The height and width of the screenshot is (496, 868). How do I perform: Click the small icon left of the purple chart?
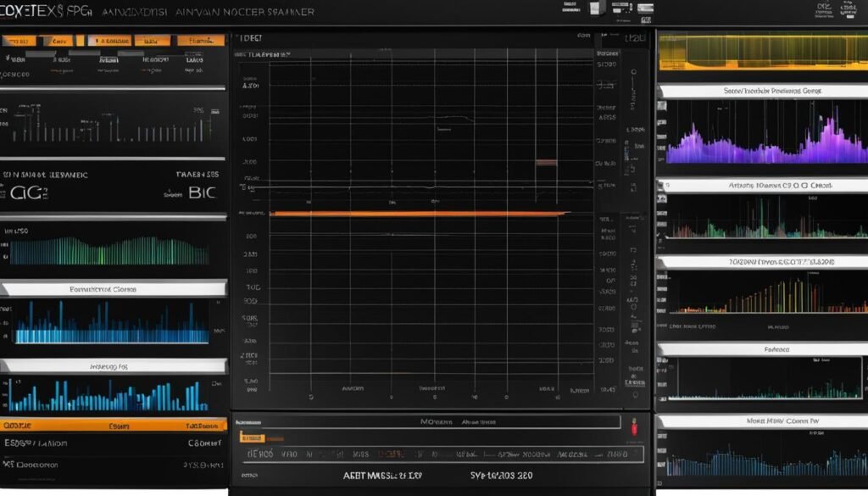661,106
